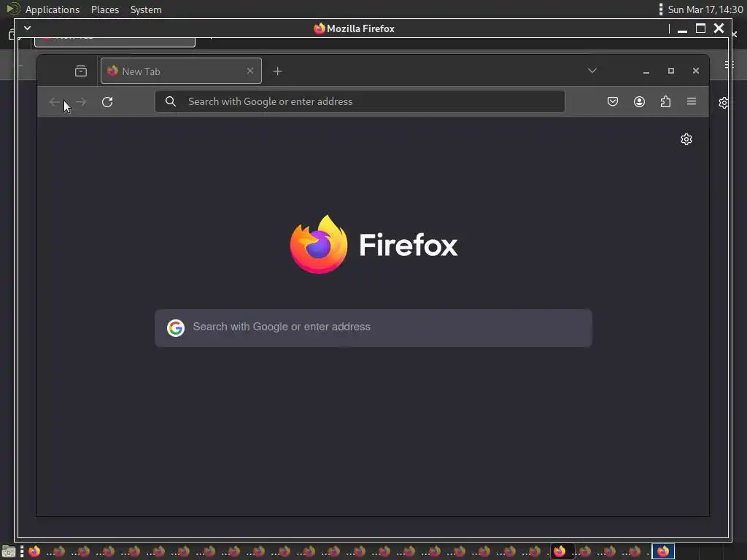This screenshot has width=747, height=560.
Task: Personalize new tab via page gear icon
Action: click(x=686, y=139)
